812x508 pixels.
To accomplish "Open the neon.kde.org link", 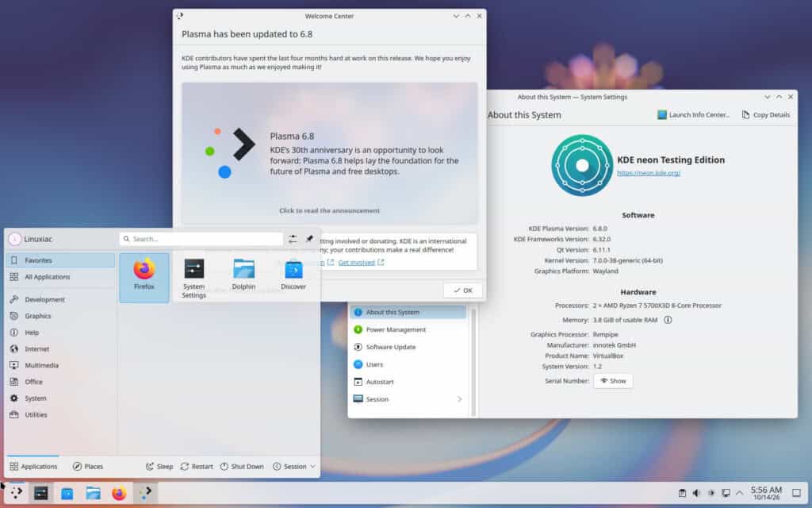I will point(649,173).
